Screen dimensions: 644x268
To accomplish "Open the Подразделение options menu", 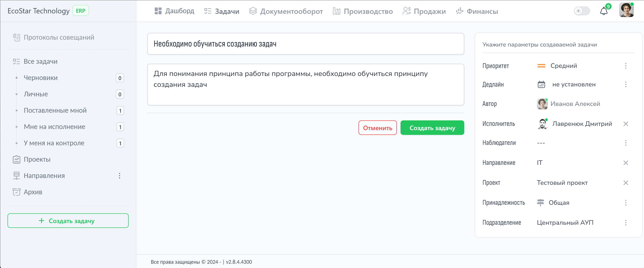I will [626, 223].
